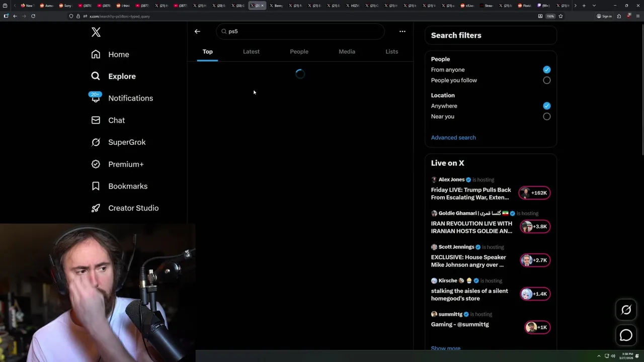This screenshot has height=362, width=644.
Task: Select the Anywhere location radio option
Action: click(x=547, y=106)
